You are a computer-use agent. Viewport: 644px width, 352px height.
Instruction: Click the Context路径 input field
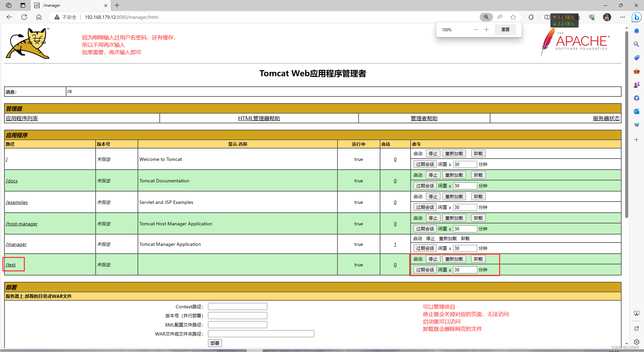[237, 307]
